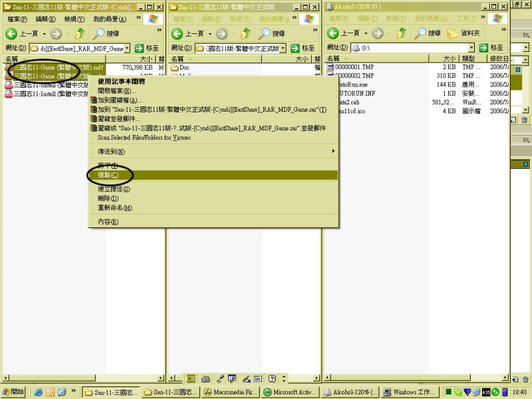
Task: Click the CH language indicator
Action: click(191, 378)
